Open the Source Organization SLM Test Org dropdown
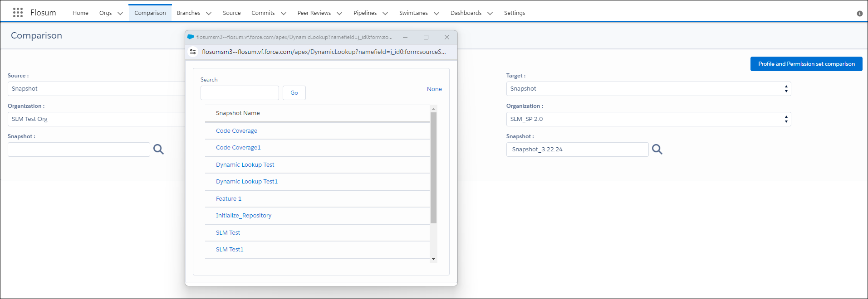 [97, 119]
